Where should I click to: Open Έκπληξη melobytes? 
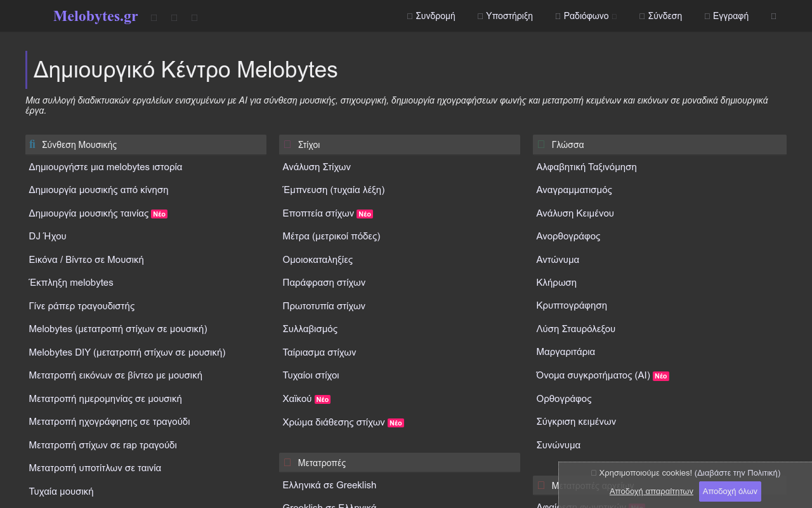point(71,283)
